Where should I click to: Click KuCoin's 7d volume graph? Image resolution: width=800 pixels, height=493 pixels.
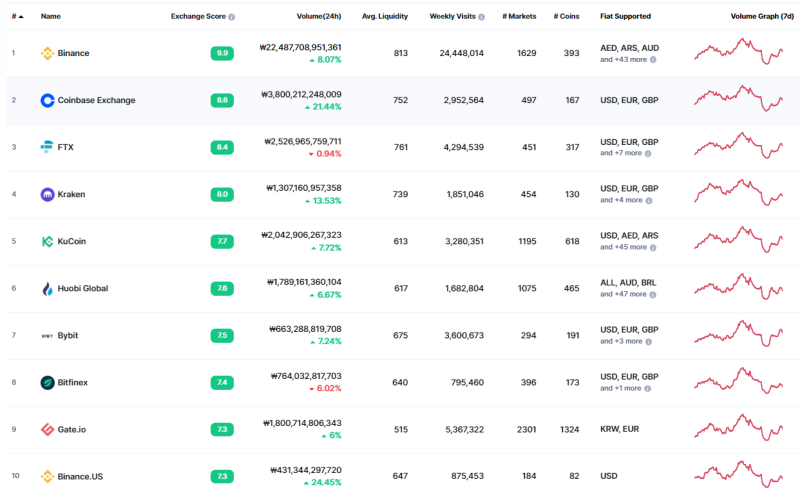(x=738, y=239)
